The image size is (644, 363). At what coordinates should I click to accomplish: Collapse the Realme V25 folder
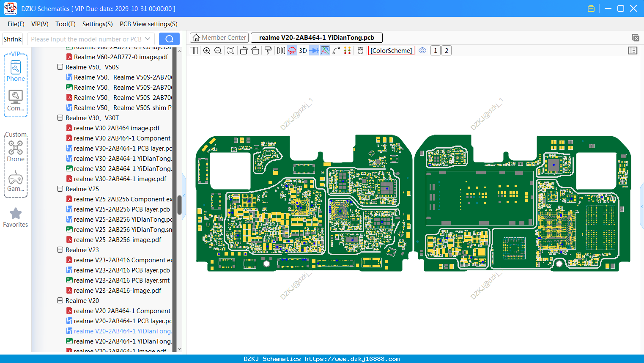(60, 189)
